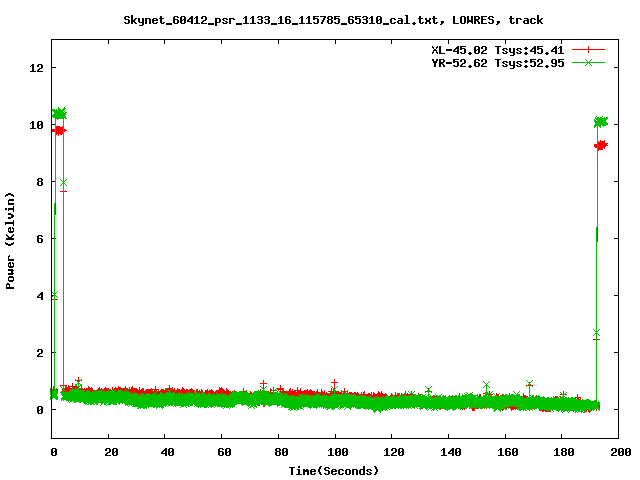Viewport: 640px width, 480px height.
Task: Click the x-axis tick label 120
Action: tap(394, 452)
